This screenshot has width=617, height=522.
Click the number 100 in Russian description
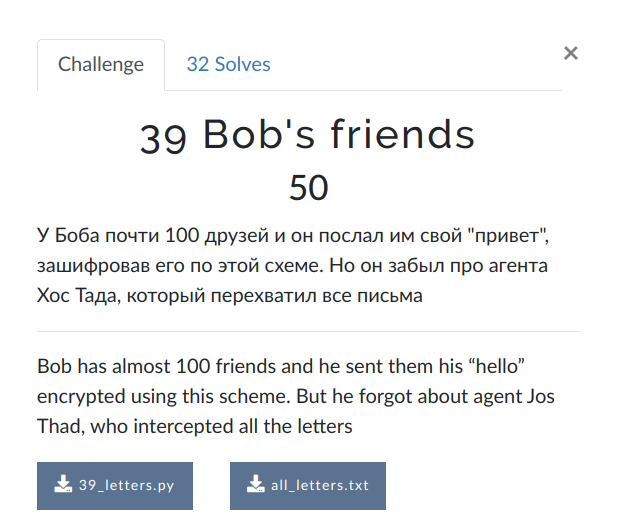point(182,236)
